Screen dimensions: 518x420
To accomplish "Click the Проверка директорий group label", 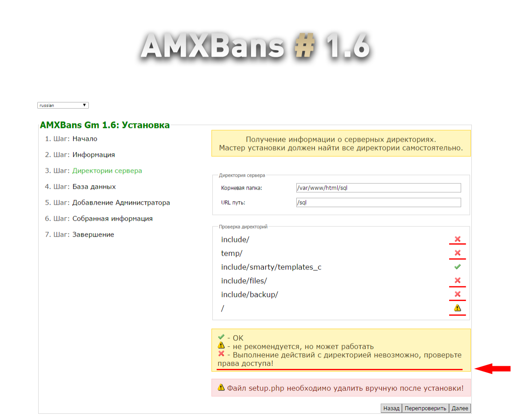I will coord(243,227).
